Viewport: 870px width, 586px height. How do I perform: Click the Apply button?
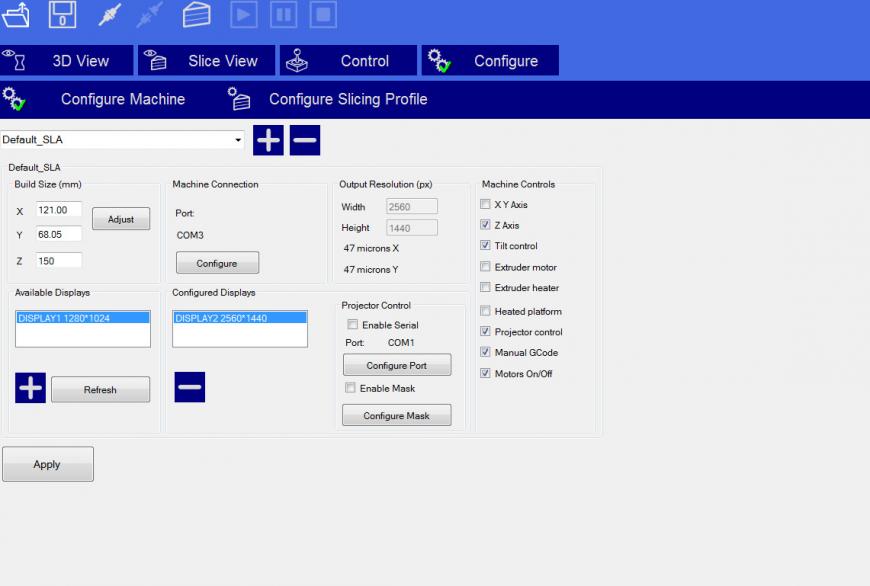pyautogui.click(x=47, y=464)
